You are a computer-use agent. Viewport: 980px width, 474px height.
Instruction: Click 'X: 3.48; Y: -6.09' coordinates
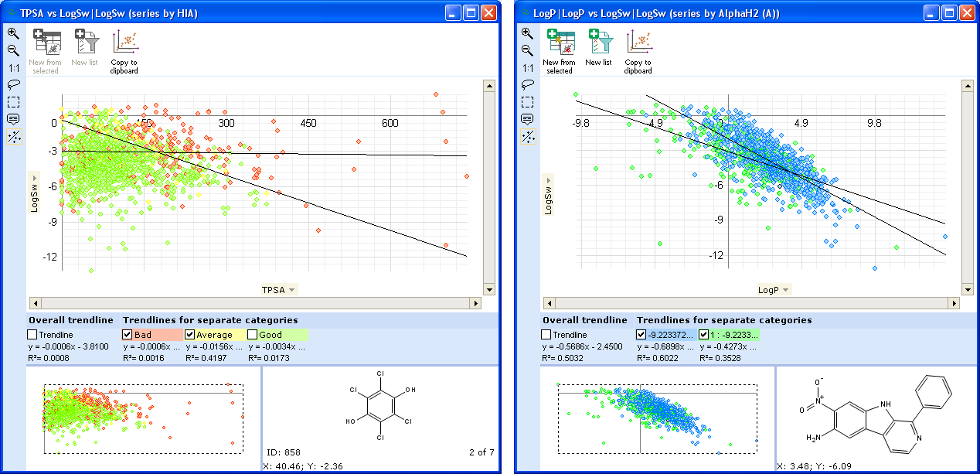pos(816,466)
